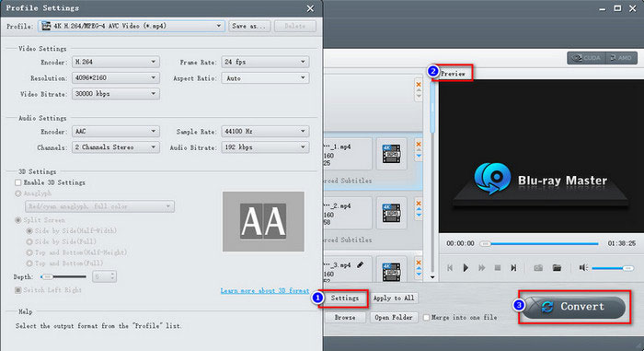Click the 4K MP4 format icon for _1.mp4
The width and height of the screenshot is (644, 351).
coord(391,154)
